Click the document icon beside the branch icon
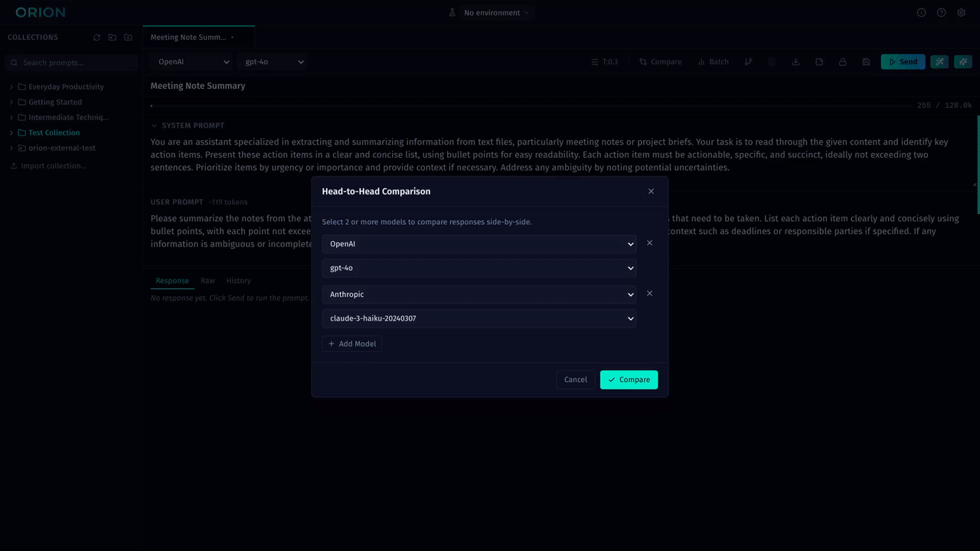This screenshot has height=551, width=980. [x=772, y=62]
